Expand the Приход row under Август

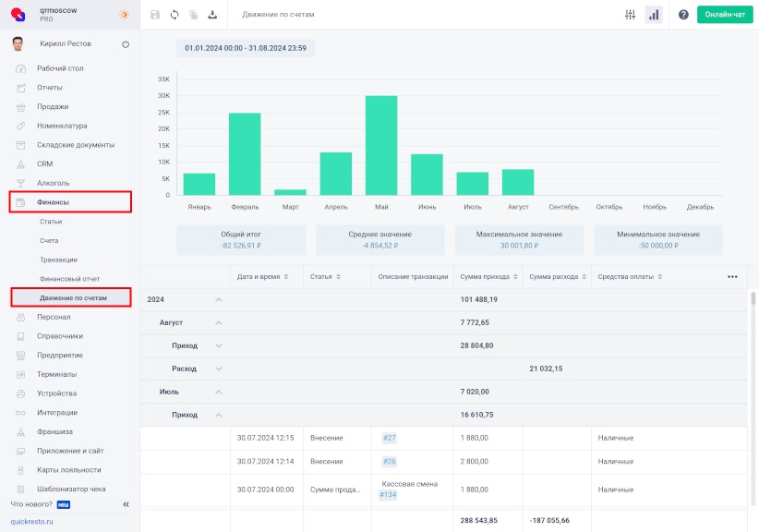(218, 345)
